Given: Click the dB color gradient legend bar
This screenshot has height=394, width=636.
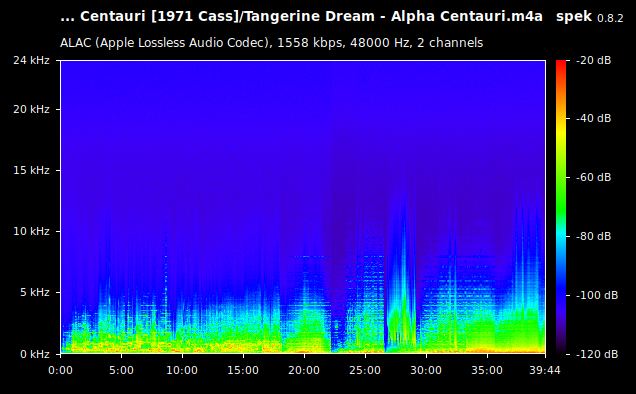Looking at the screenshot, I should coord(561,207).
